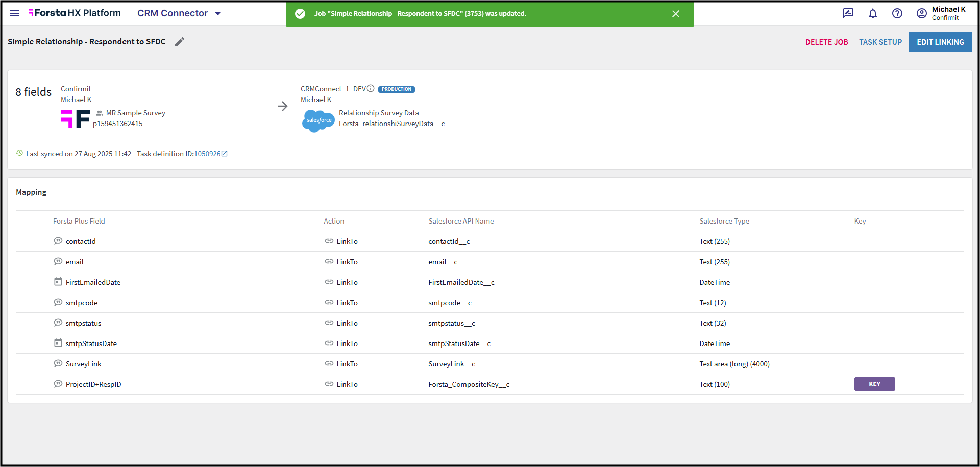This screenshot has width=980, height=467.
Task: Click the LinkTo icon in SurveyLink row
Action: [x=329, y=363]
